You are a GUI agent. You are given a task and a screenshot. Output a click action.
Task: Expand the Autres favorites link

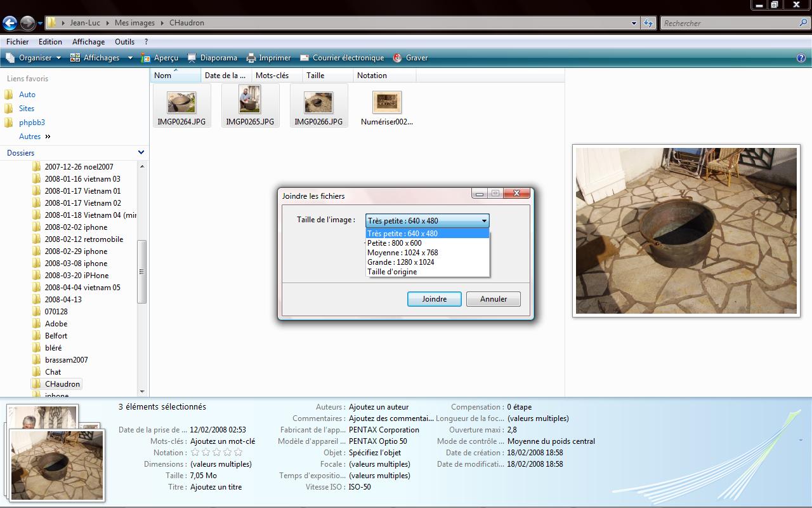pyautogui.click(x=34, y=137)
